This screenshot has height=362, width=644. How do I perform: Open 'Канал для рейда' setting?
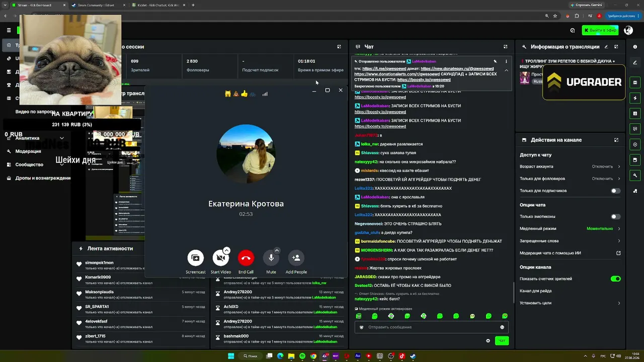[570, 291]
